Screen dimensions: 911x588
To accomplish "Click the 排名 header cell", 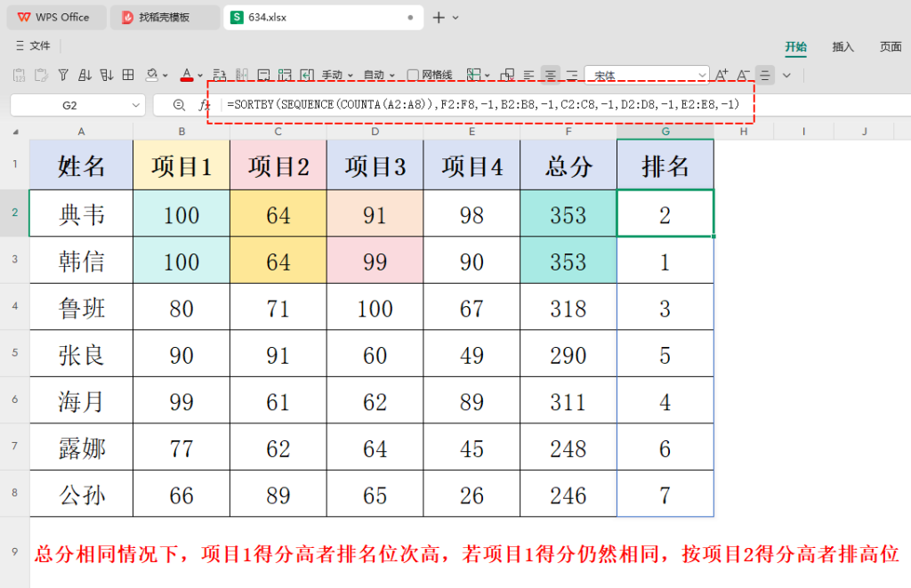I will point(665,165).
